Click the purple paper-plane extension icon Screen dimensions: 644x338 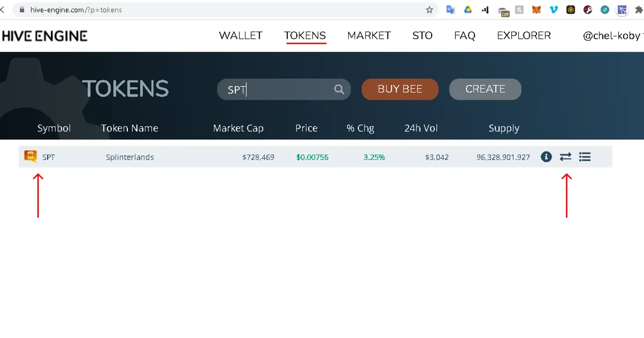[622, 10]
